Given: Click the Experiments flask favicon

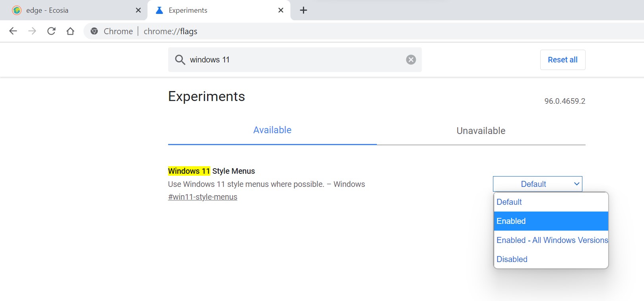Looking at the screenshot, I should 159,10.
